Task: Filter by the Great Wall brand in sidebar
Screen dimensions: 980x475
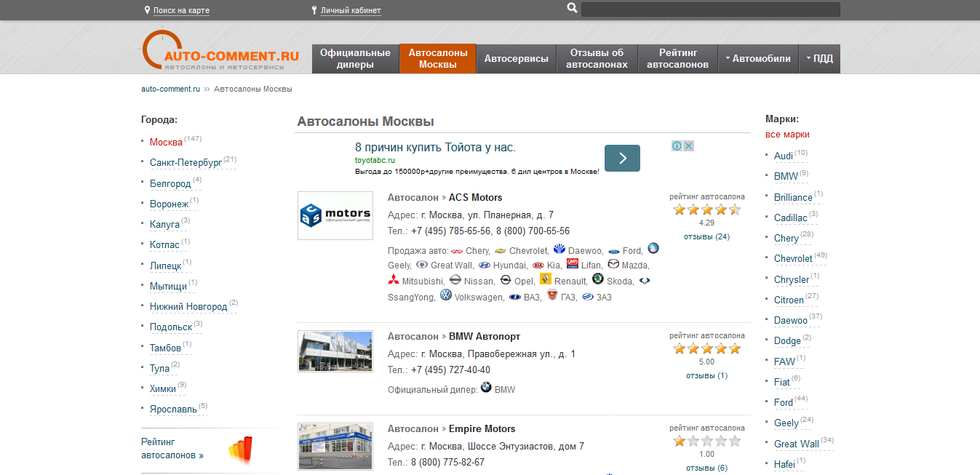Action: point(797,444)
